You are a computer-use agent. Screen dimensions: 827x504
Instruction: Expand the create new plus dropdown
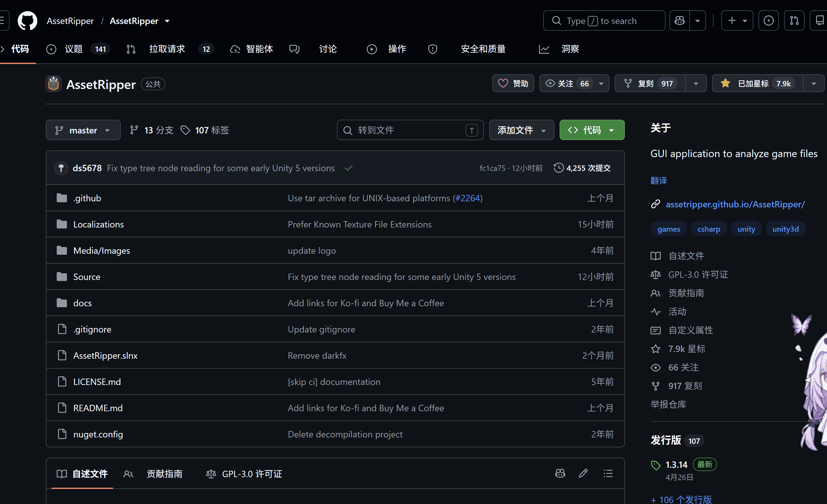pos(737,21)
